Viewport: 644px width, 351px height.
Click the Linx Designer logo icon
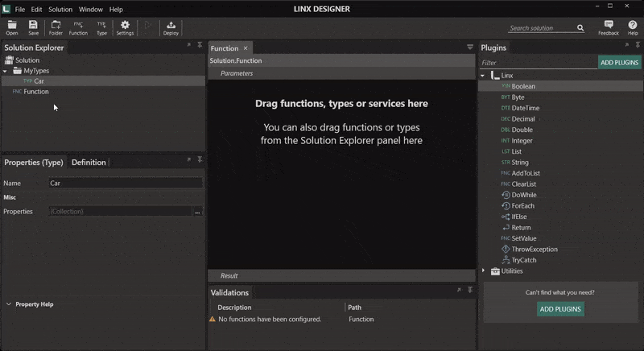click(x=6, y=9)
